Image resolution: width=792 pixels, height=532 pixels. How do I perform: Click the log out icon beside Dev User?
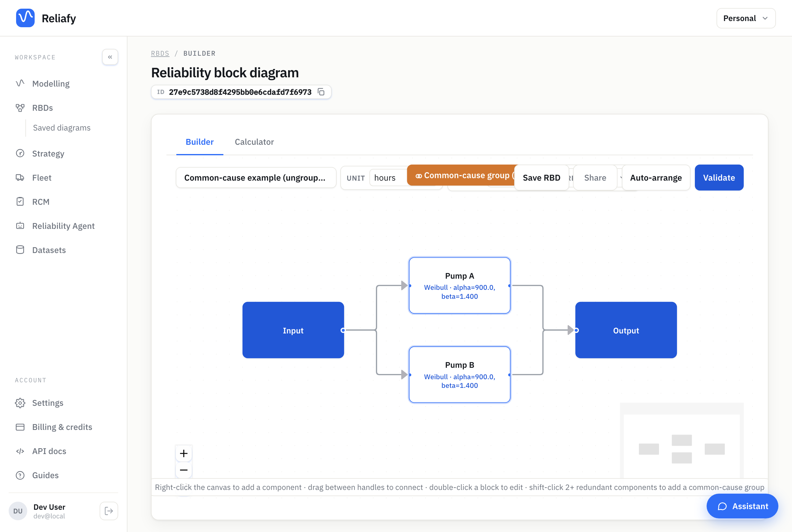coord(109,511)
